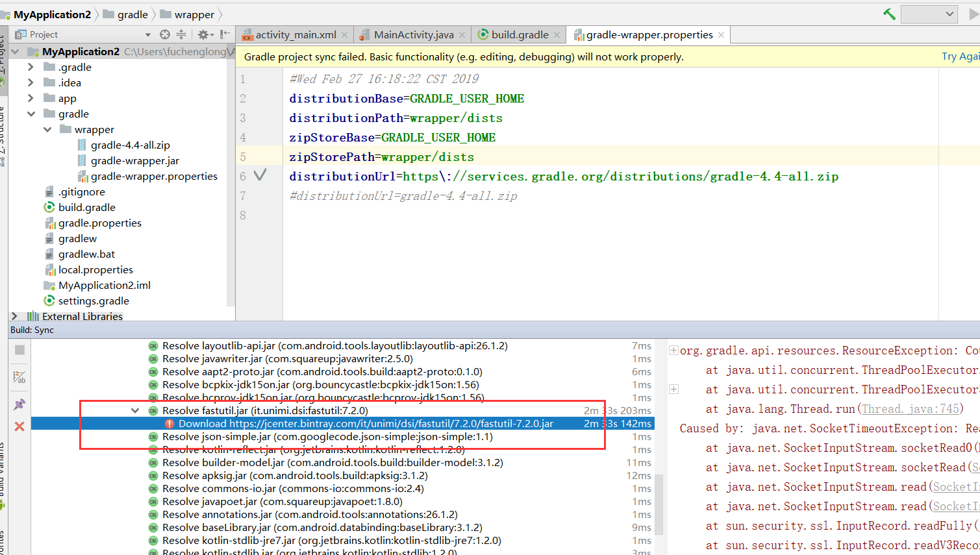Switch to the build.gradle editor tab

(x=520, y=34)
